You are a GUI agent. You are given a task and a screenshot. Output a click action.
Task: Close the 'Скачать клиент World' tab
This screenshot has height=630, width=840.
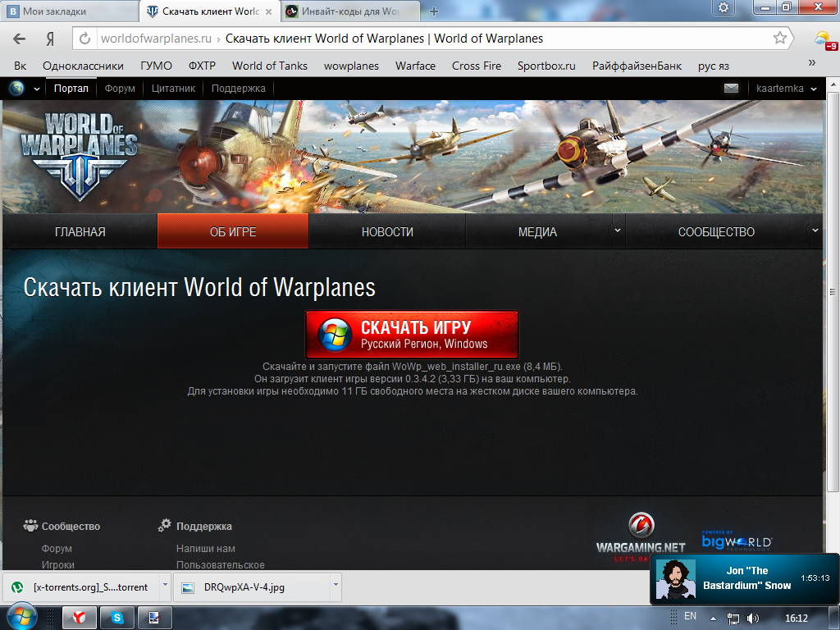tap(269, 11)
